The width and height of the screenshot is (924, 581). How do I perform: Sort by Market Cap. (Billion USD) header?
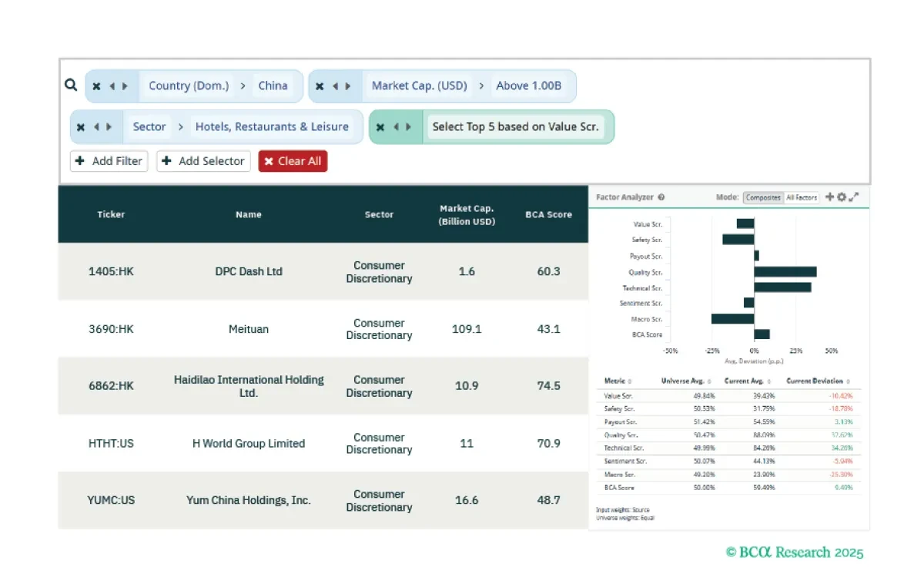[x=467, y=215]
